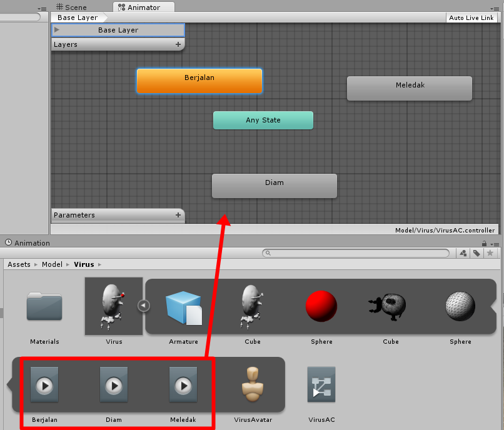Screen dimensions: 504x430
Task: Select the Diam animation clip
Action: [114, 384]
